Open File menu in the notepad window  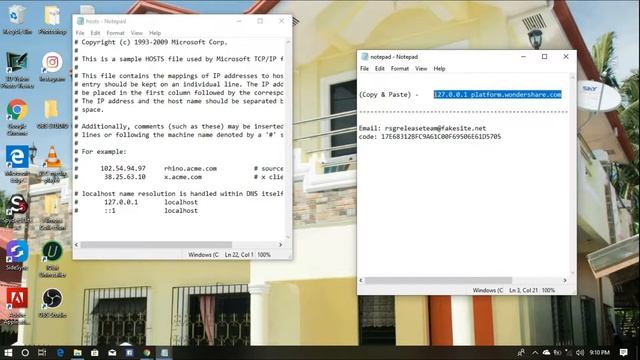coord(364,69)
